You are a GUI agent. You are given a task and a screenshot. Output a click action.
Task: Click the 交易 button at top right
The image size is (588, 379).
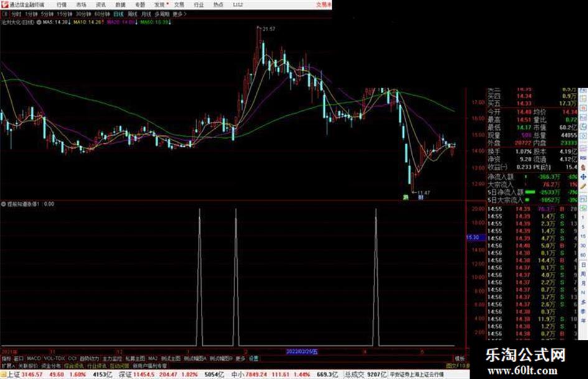[x=324, y=4]
